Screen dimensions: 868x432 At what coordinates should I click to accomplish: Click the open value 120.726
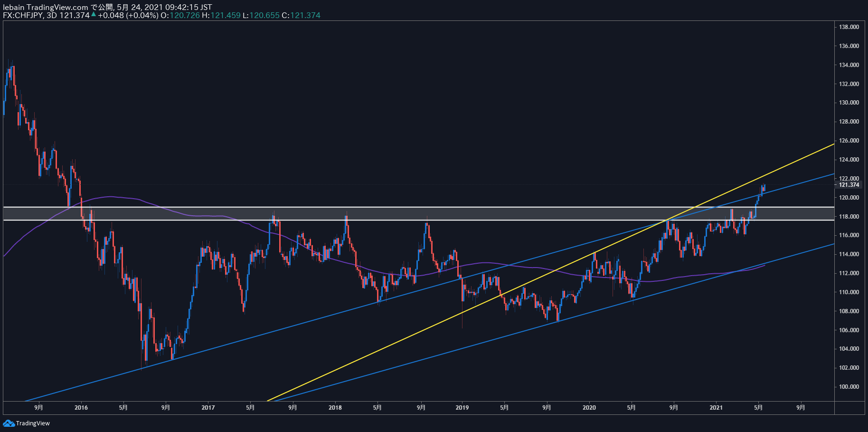[185, 15]
